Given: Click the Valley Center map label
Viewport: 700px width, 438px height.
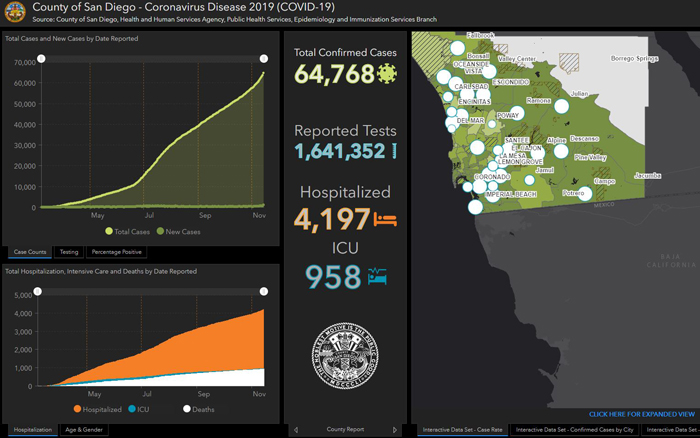Looking at the screenshot, I should pos(517,59).
